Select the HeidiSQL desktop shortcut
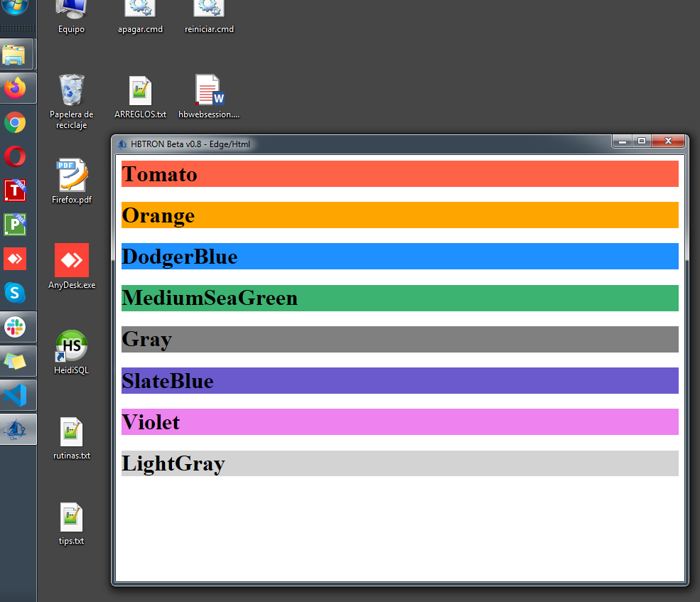 click(x=71, y=347)
